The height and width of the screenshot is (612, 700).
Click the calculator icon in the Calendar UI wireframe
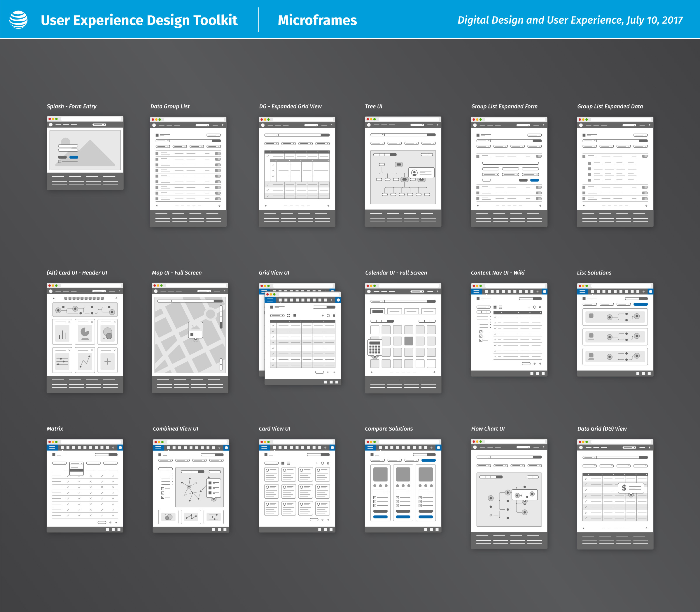click(375, 348)
